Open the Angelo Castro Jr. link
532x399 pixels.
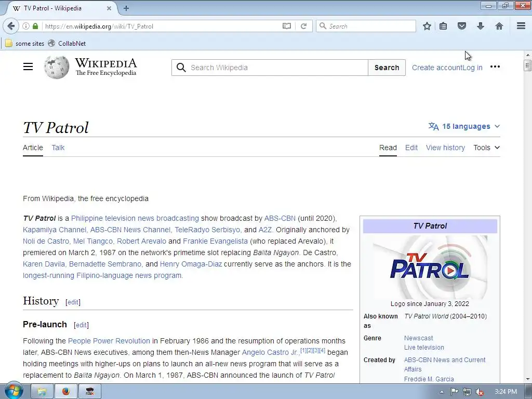tap(270, 353)
